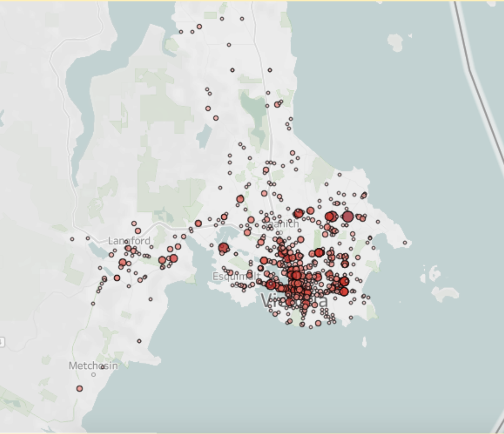Click the small island in northeast waters
The height and width of the screenshot is (434, 504).
click(x=396, y=42)
